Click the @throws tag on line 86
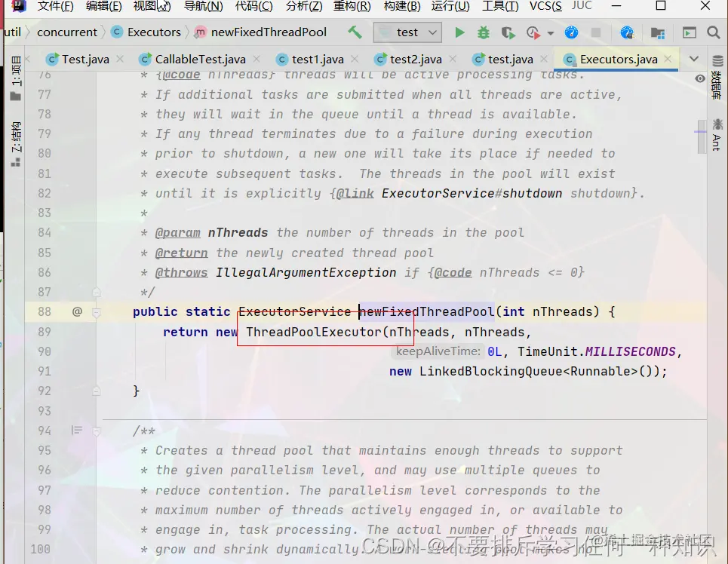 [x=181, y=272]
